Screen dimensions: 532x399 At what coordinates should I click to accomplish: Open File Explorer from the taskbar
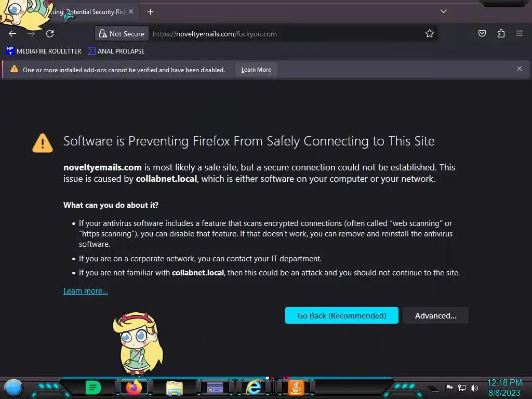[175, 388]
